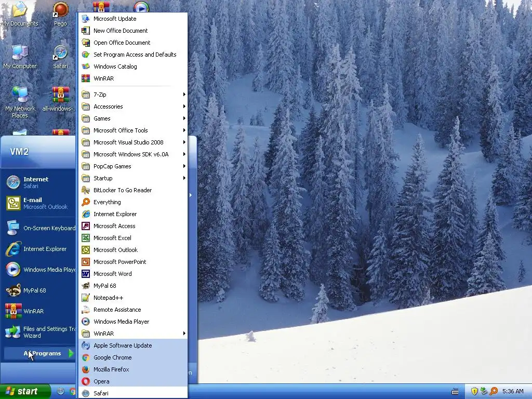Click the VM2 user name header
The width and height of the screenshot is (532, 399).
tap(19, 152)
